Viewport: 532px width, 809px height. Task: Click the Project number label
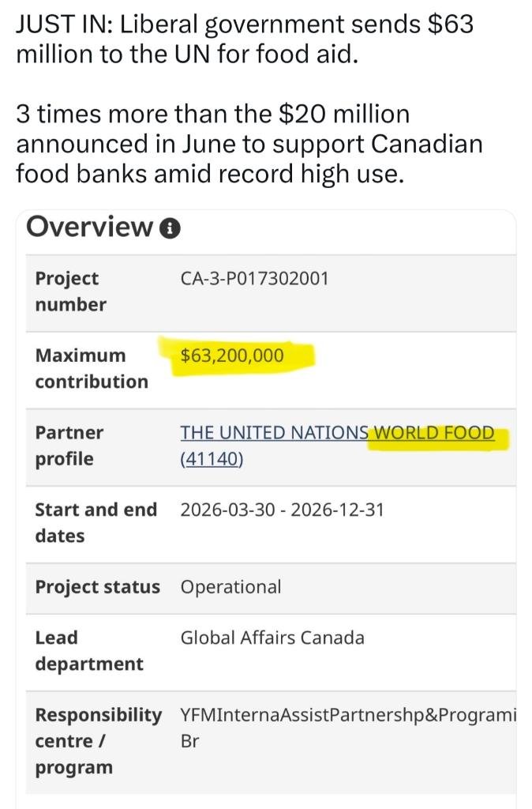[x=70, y=292]
